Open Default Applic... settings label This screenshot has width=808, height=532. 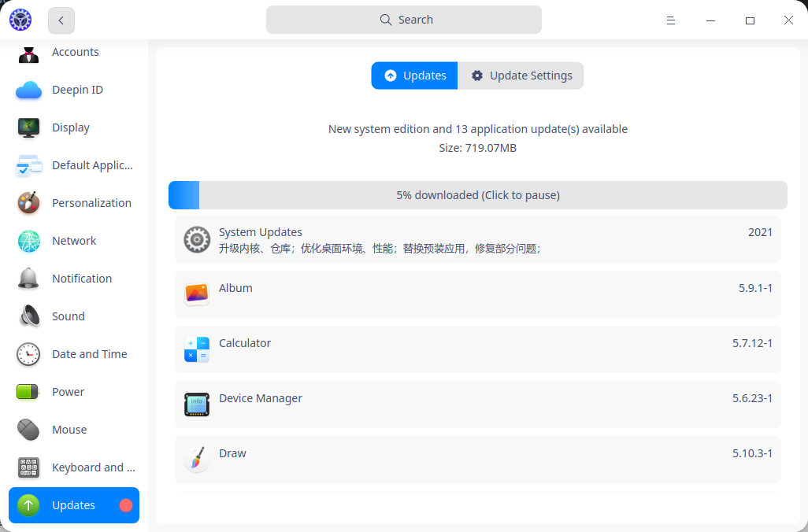(x=93, y=165)
